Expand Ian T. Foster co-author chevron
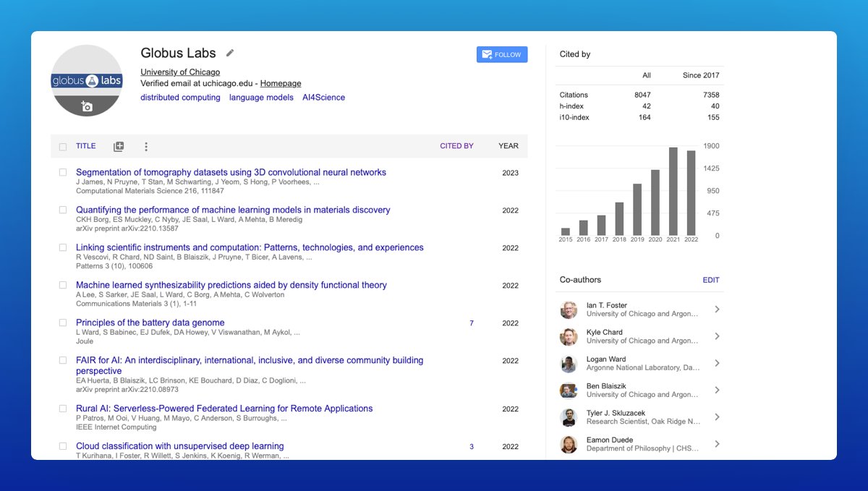868x491 pixels. 717,309
